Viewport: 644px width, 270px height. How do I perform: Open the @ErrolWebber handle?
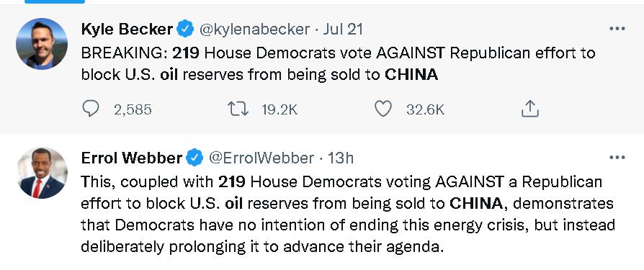point(261,158)
